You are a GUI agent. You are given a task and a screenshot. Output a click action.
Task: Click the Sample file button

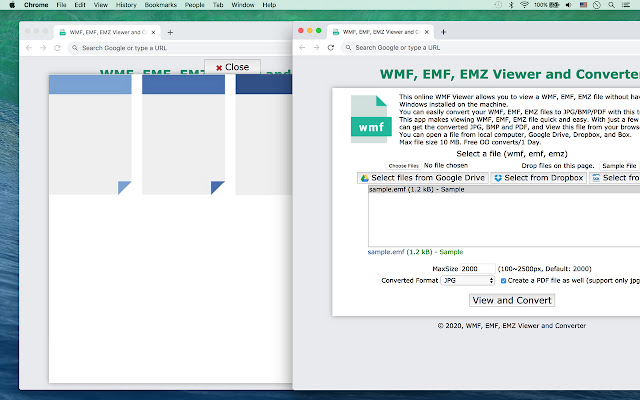(x=619, y=166)
